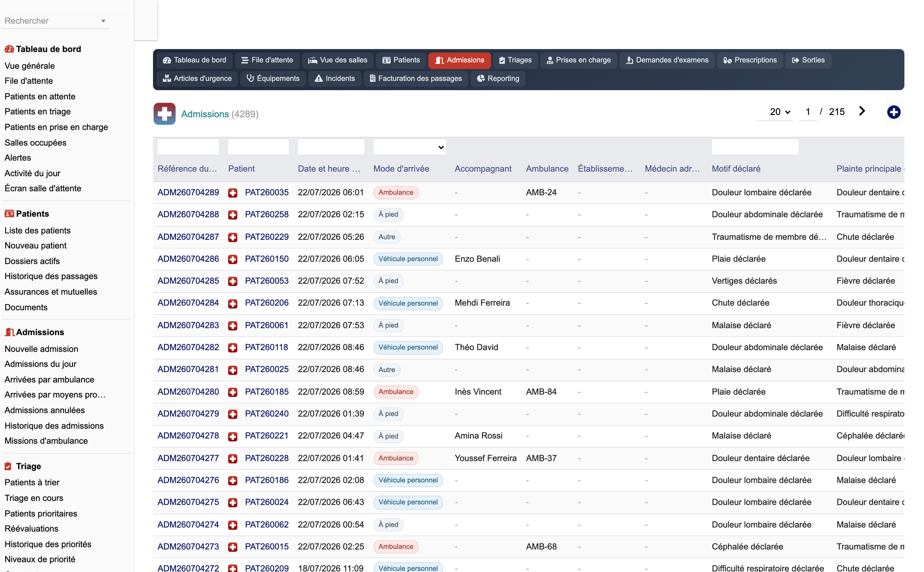This screenshot has width=924, height=572.
Task: Go to next page with chevron arrow
Action: point(862,111)
